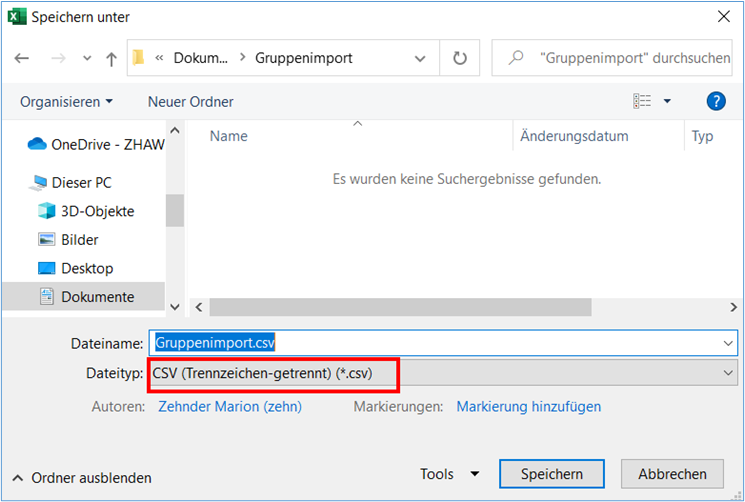Click the view layout icon
Image resolution: width=745 pixels, height=502 pixels.
click(x=642, y=101)
